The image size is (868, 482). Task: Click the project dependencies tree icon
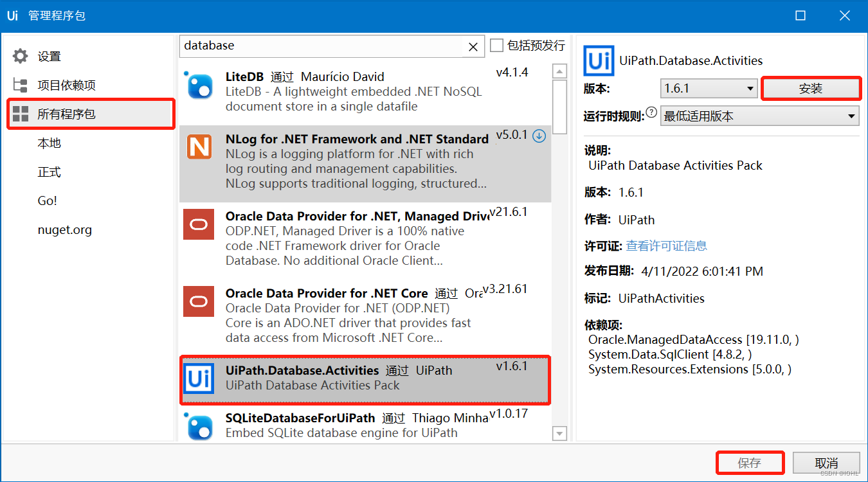pos(21,85)
